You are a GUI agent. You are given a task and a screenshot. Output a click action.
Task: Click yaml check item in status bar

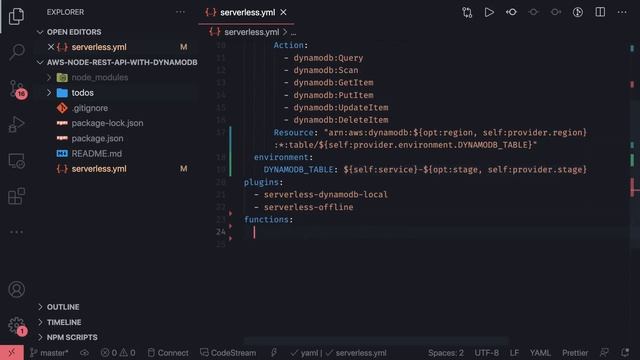point(304,353)
